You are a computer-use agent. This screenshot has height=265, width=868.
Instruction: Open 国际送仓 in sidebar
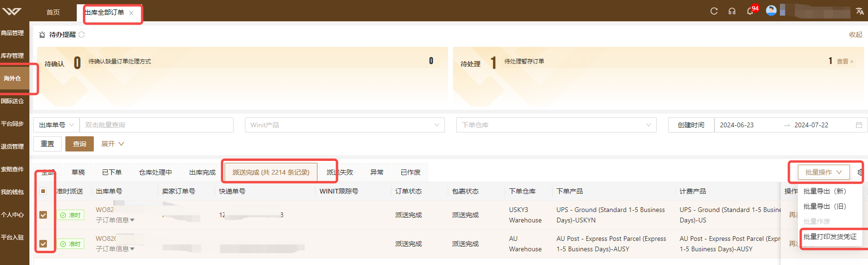pos(13,101)
